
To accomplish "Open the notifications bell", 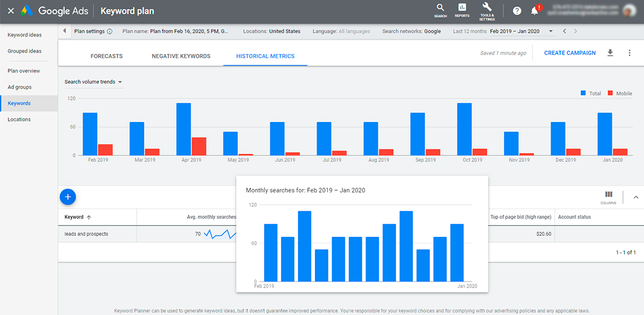I will point(535,11).
